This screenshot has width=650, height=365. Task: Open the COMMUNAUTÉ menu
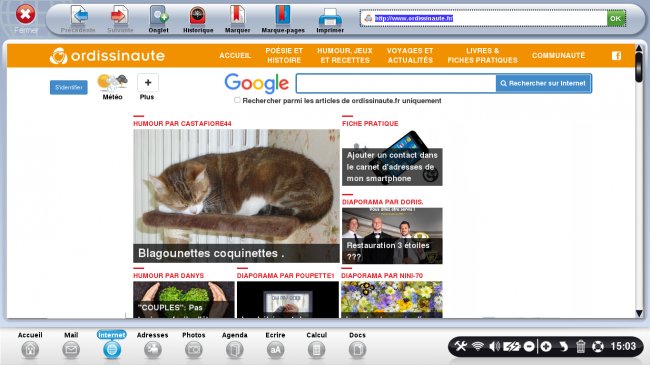point(558,55)
